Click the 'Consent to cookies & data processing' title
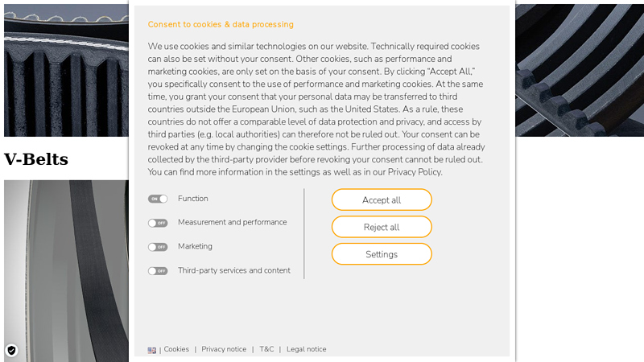Viewport: 644px width, 362px height. 221,25
